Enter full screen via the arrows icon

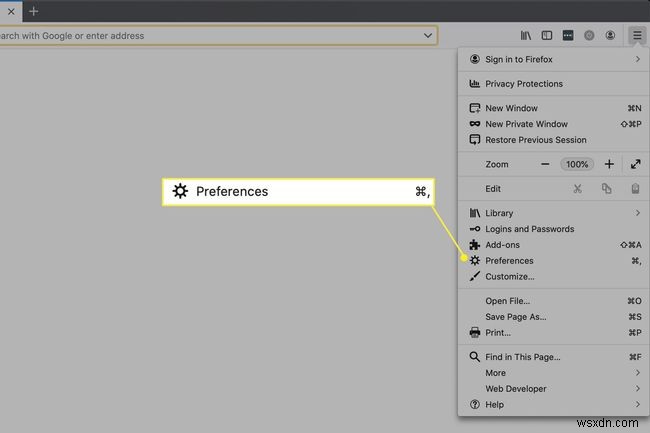[x=635, y=164]
